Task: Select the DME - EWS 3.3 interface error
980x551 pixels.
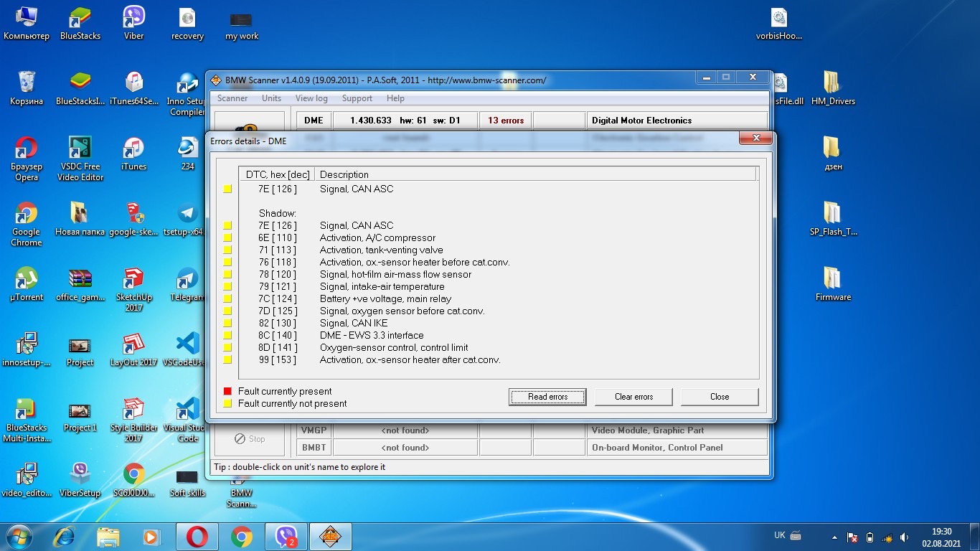Action: click(x=372, y=335)
